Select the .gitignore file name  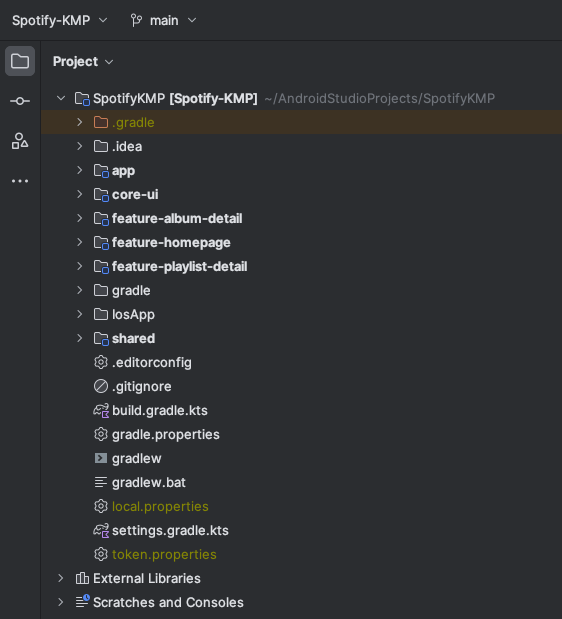(142, 386)
